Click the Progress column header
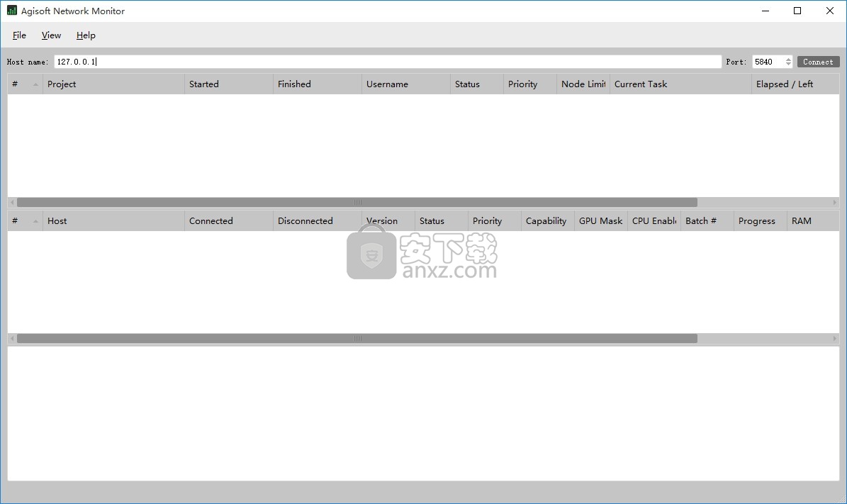Viewport: 847px width, 504px height. click(x=761, y=221)
